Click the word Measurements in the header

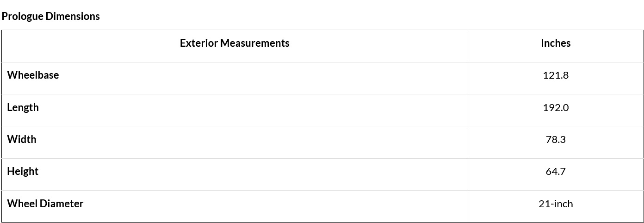click(x=255, y=43)
